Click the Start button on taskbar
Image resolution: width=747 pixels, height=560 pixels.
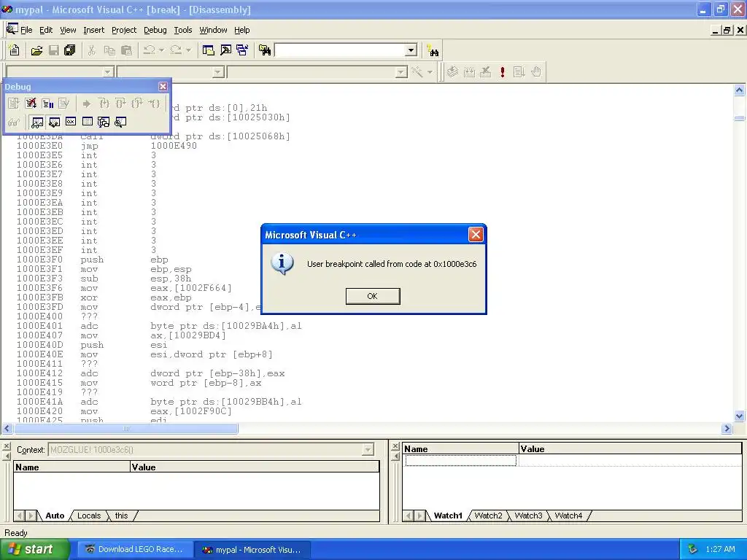[35, 550]
